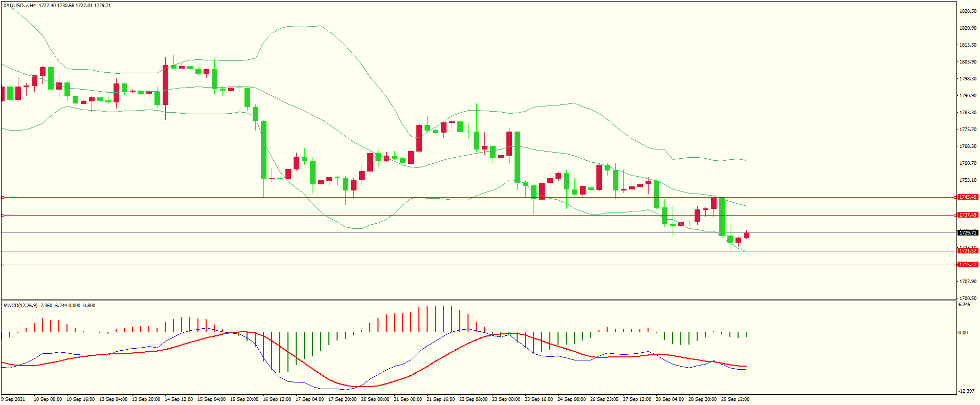Image resolution: width=980 pixels, height=405 pixels.
Task: Click MACD scale value 6.245
Action: coord(964,305)
